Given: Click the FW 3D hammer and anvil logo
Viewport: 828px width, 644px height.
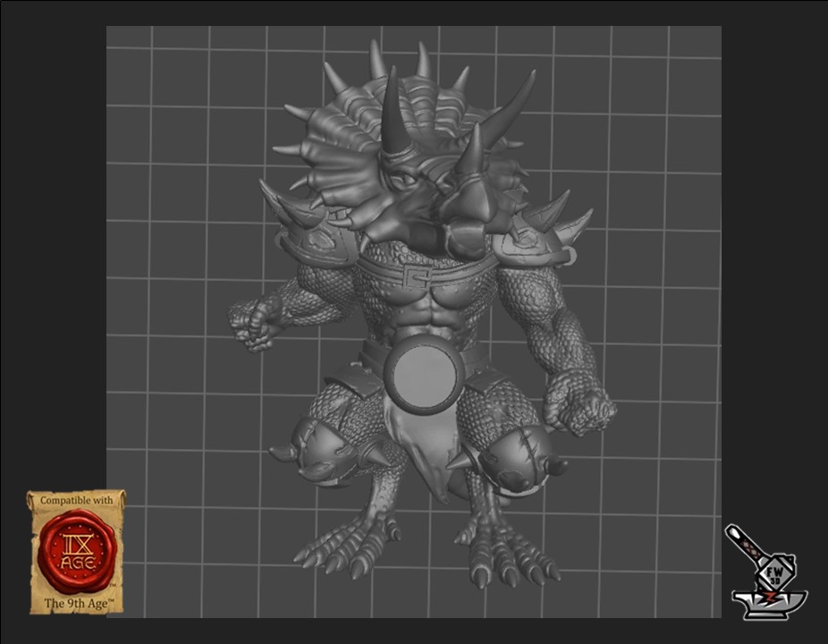Looking at the screenshot, I should 765,572.
